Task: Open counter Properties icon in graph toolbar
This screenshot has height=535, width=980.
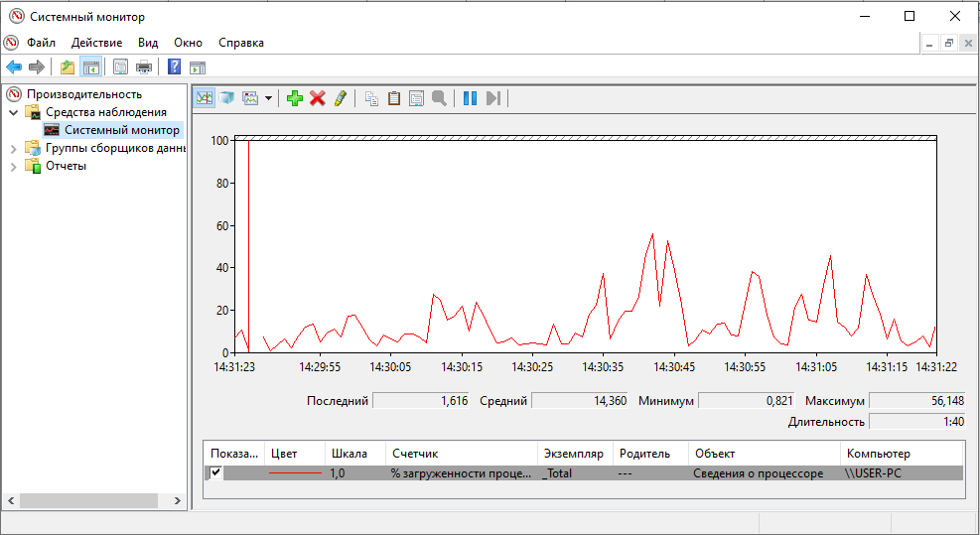Action: point(417,97)
